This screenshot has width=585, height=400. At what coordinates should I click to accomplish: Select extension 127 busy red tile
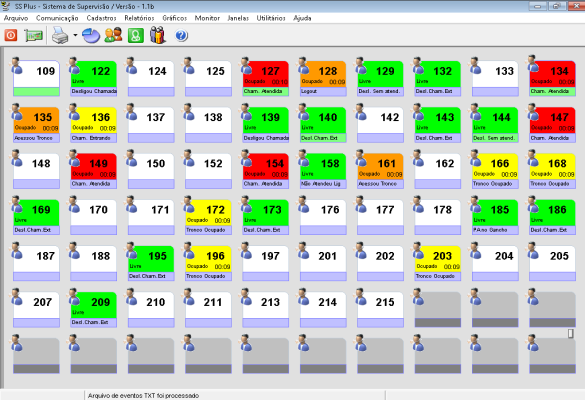266,78
